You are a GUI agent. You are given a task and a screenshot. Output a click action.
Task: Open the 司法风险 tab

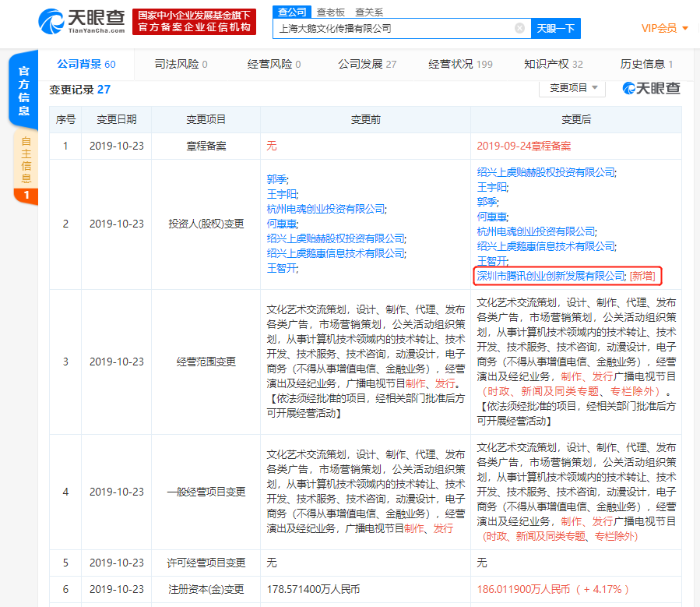coord(181,65)
